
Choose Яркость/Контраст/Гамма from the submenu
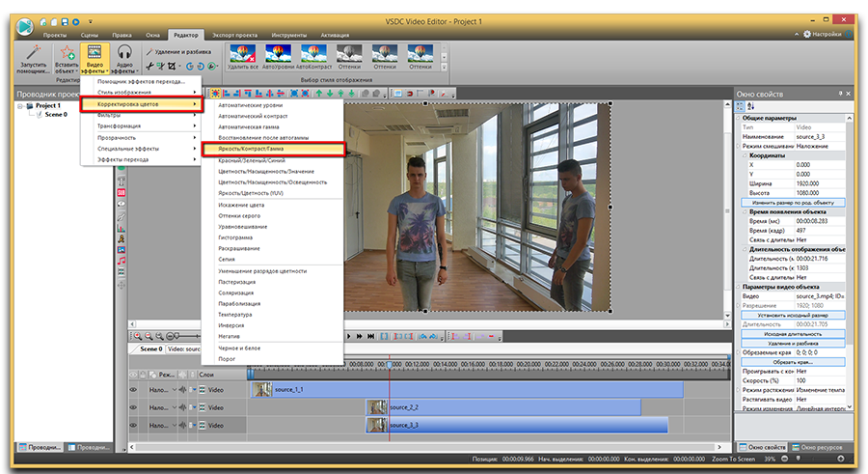tap(274, 149)
